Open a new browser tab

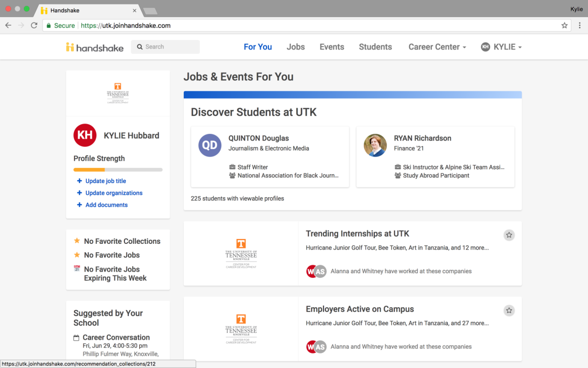pyautogui.click(x=150, y=11)
